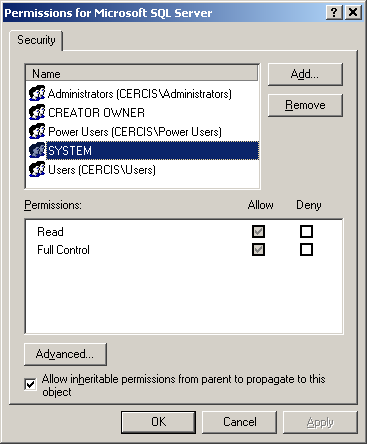Confirm with the OK button

point(158,422)
